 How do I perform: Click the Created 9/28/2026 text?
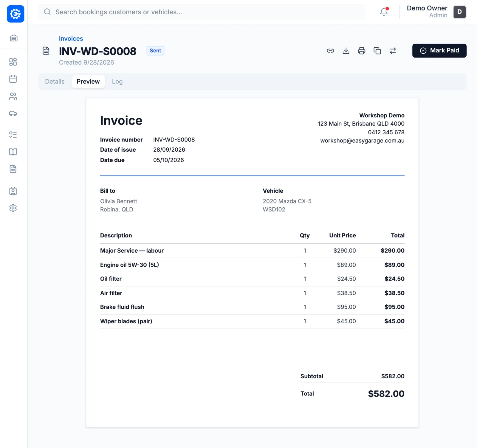pos(86,63)
